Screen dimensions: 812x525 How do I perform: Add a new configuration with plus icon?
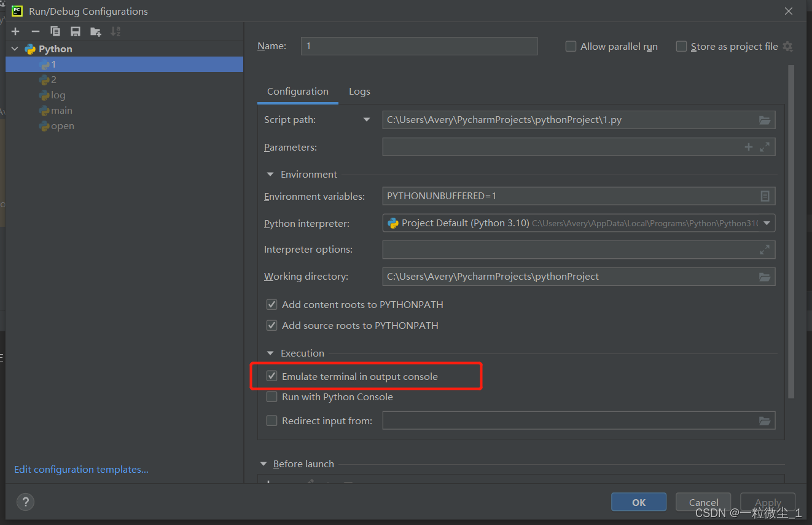tap(15, 31)
